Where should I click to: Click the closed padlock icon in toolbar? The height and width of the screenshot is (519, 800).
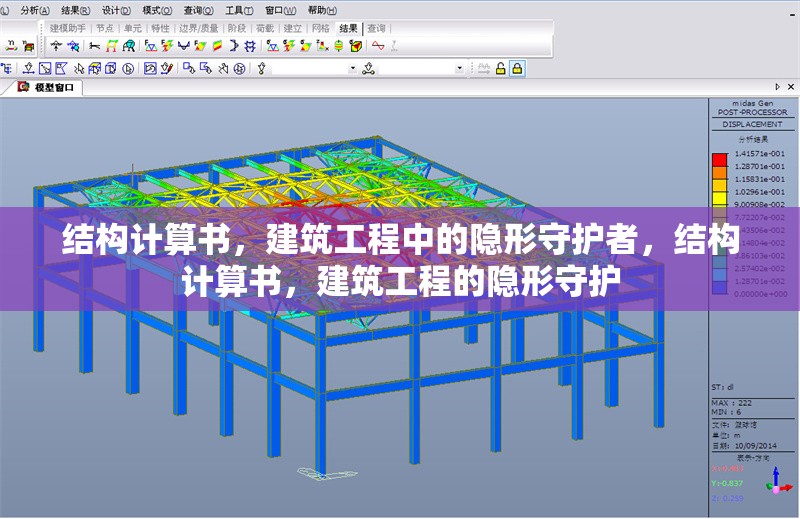point(517,68)
